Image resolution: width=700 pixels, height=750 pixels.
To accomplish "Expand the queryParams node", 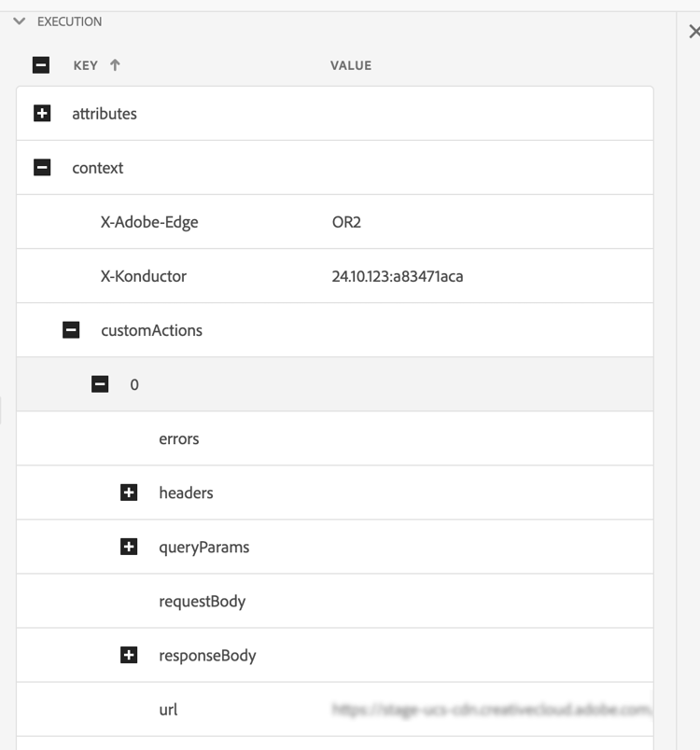I will (x=129, y=547).
